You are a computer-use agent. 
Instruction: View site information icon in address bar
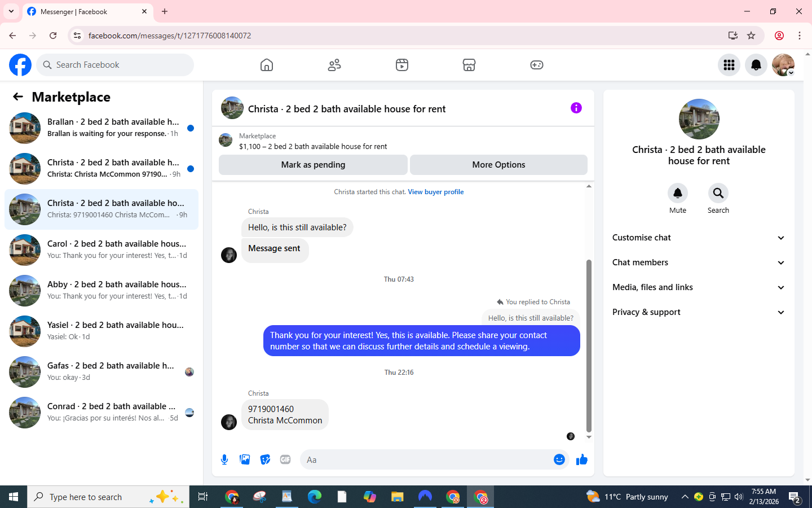point(77,36)
